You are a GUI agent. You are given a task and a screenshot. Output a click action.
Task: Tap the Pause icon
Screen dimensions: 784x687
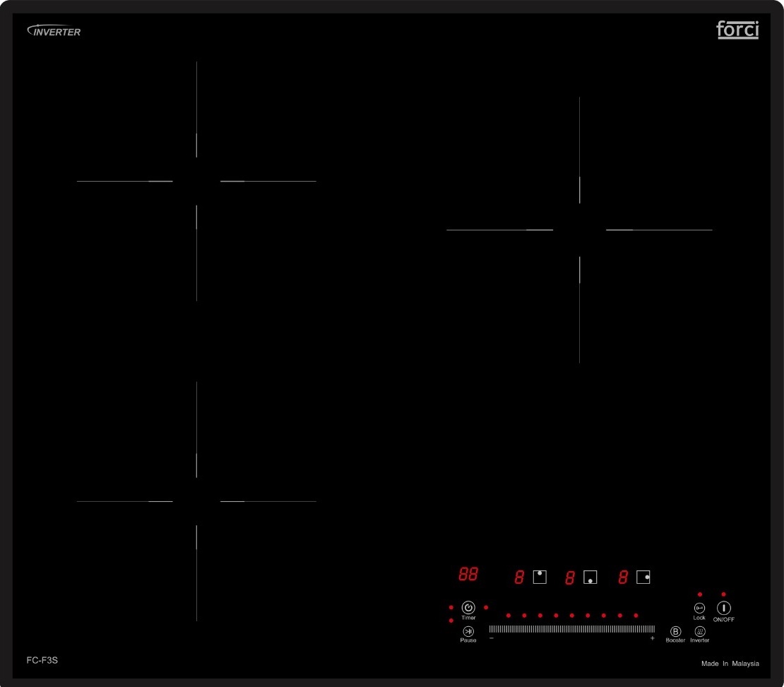[468, 631]
